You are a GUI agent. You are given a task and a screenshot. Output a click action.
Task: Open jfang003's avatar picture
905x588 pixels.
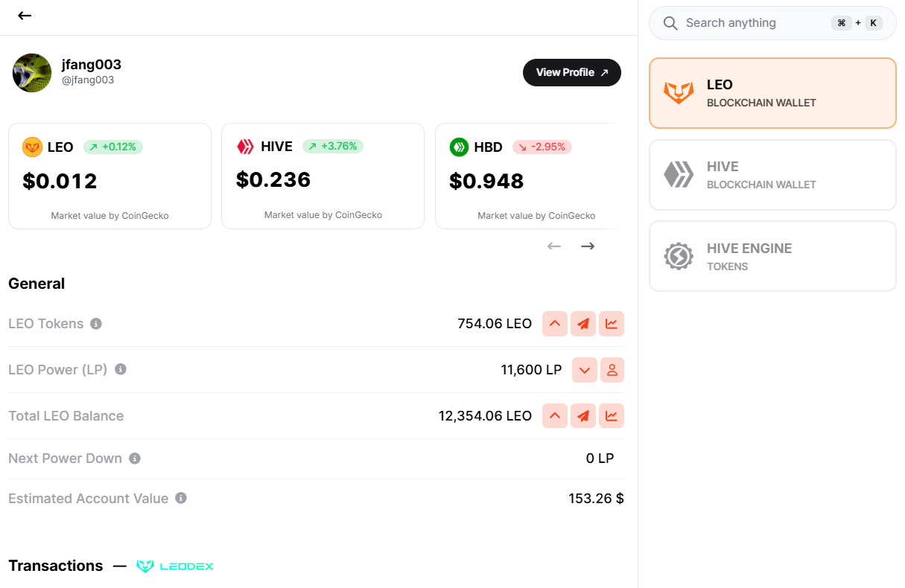coord(32,73)
